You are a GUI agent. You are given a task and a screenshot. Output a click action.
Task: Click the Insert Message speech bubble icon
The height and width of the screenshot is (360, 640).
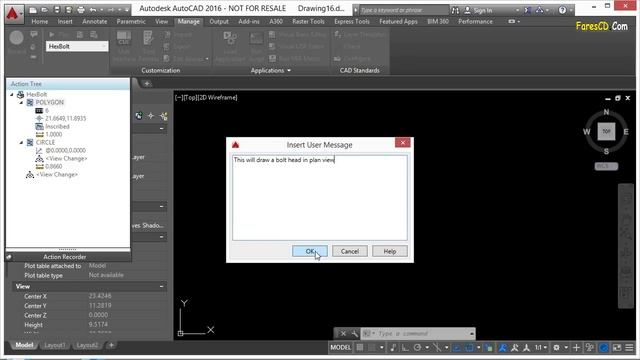tap(34, 35)
